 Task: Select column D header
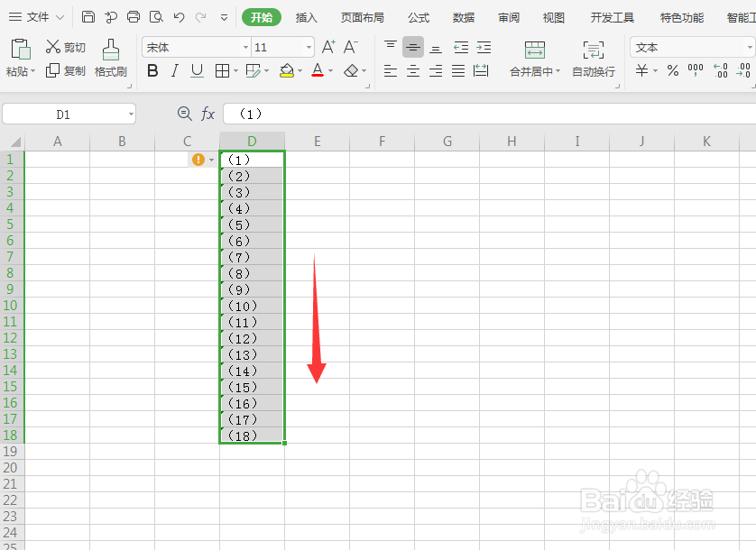[253, 142]
